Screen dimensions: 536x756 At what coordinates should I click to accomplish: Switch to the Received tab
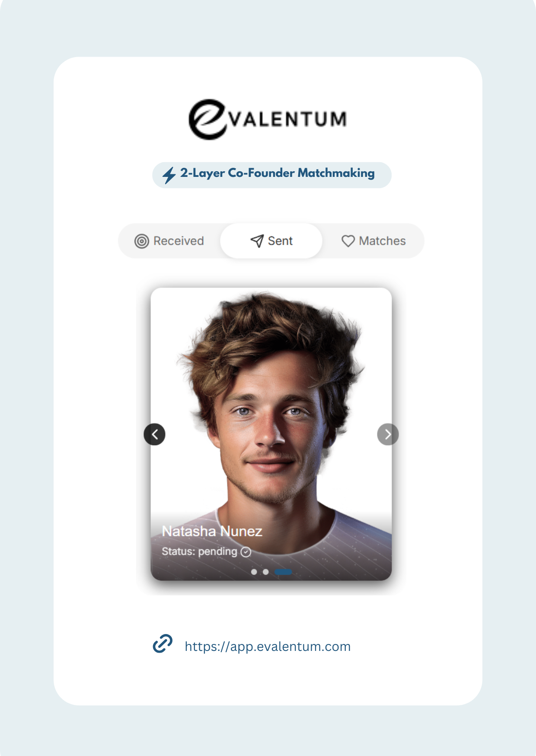[x=169, y=241]
